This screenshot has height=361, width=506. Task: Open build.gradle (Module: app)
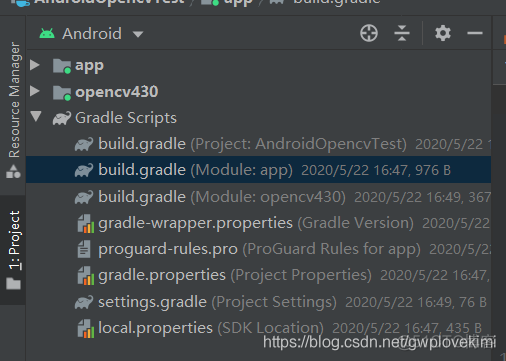[x=258, y=170]
